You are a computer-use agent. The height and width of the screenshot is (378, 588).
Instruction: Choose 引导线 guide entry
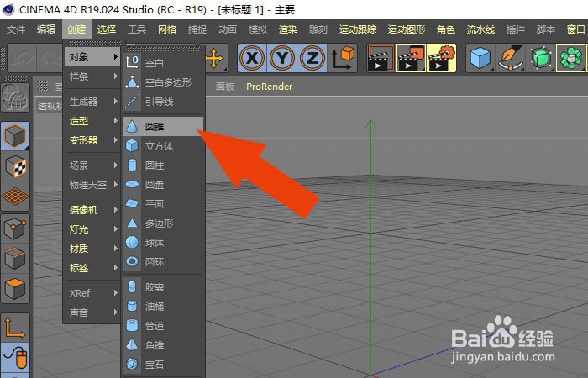(163, 102)
